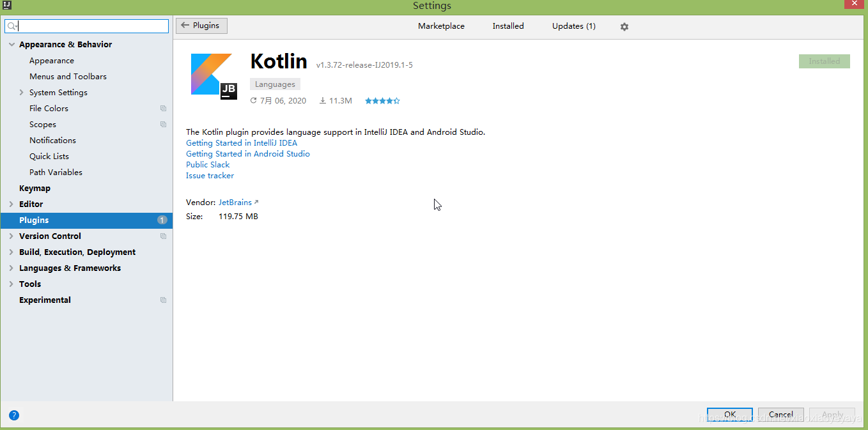Click the Languages tag

point(275,84)
